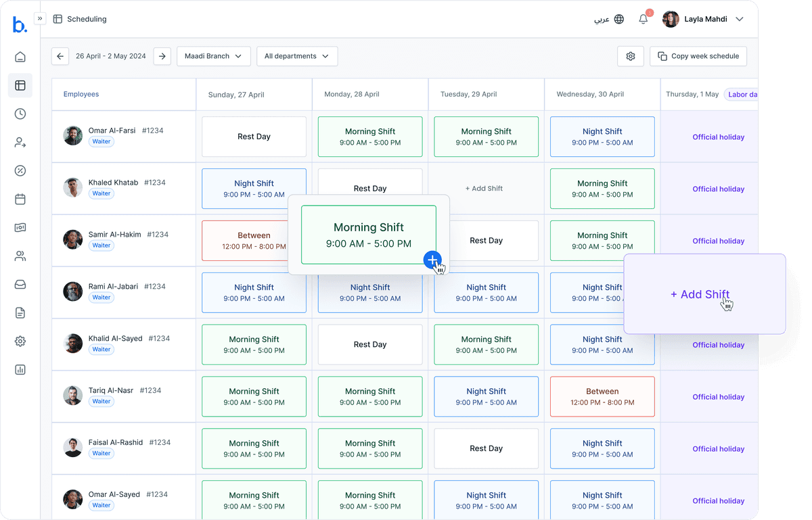
Task: Open the calendar icon in the sidebar
Action: (19, 199)
